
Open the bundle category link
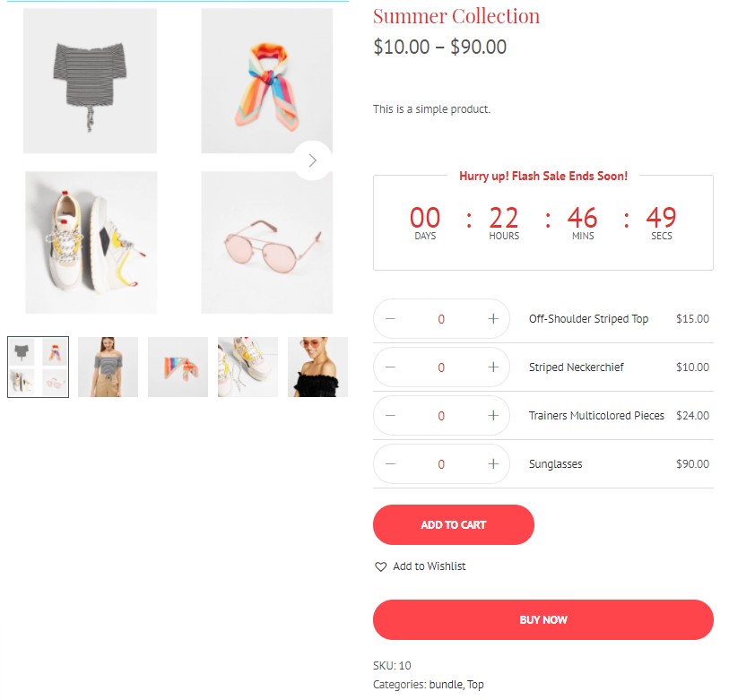(446, 684)
